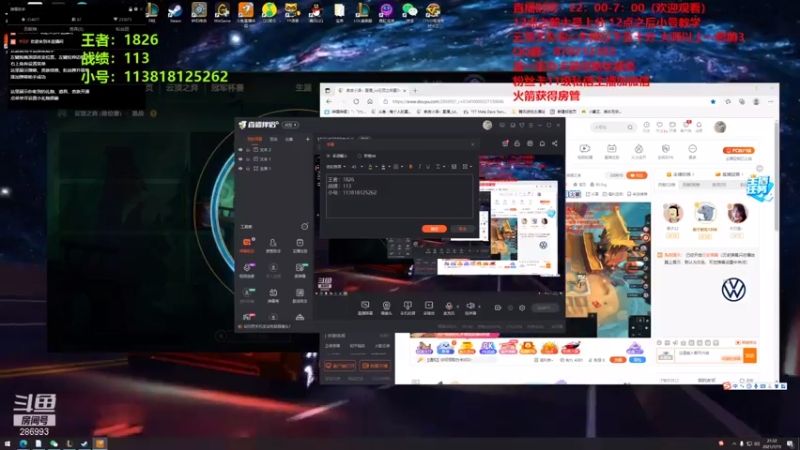Viewport: 800px width, 450px height.
Task: Click the speaker volume icon in streaming tool
Action: [470, 305]
